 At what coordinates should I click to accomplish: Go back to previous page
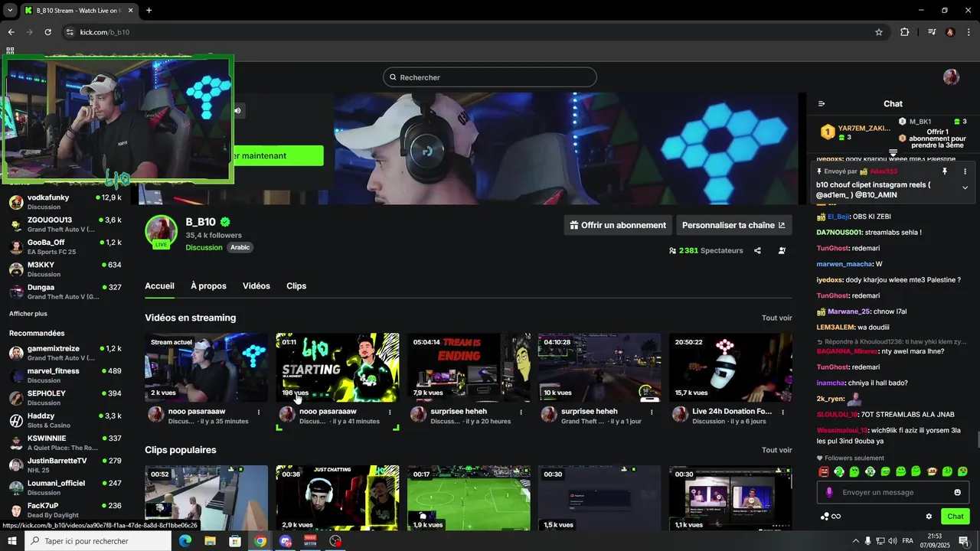(11, 32)
